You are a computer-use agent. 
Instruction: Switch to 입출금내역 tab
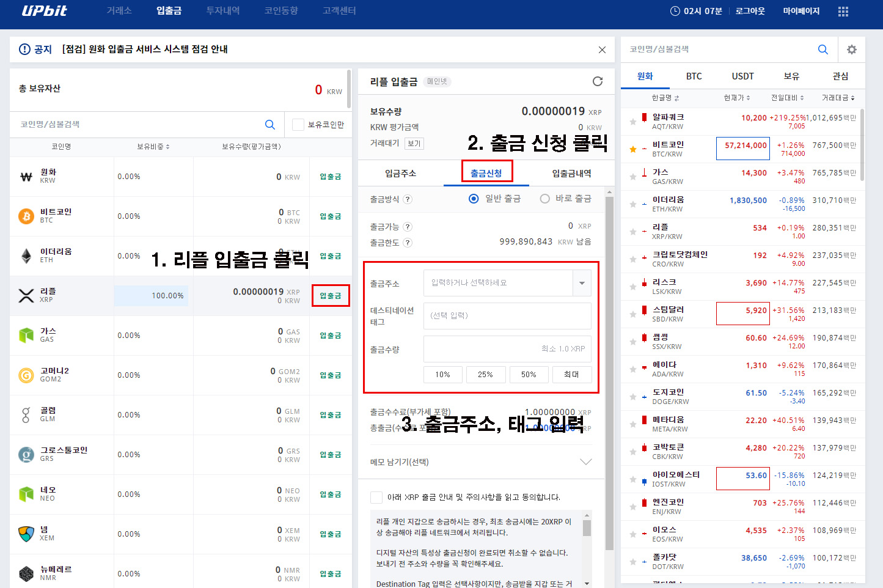click(571, 174)
